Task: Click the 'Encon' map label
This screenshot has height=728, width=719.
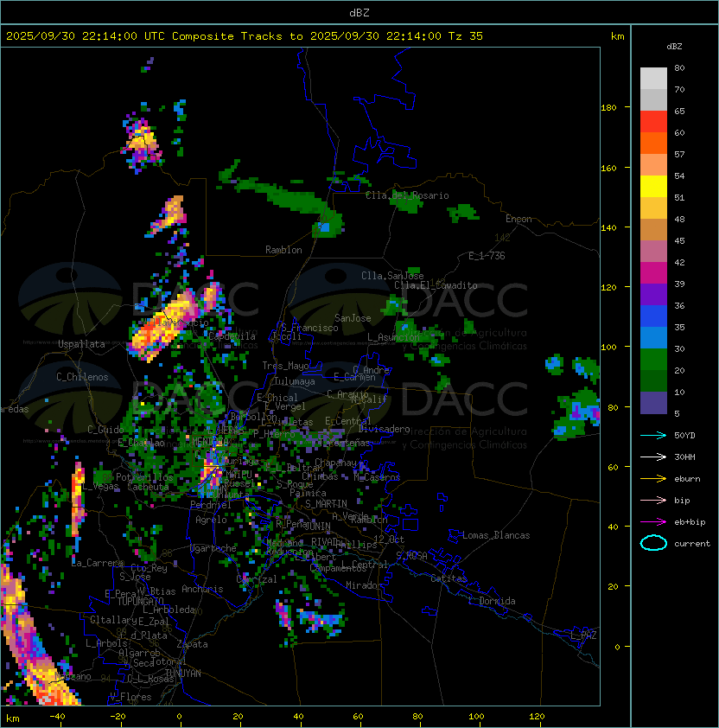Action: (x=519, y=219)
